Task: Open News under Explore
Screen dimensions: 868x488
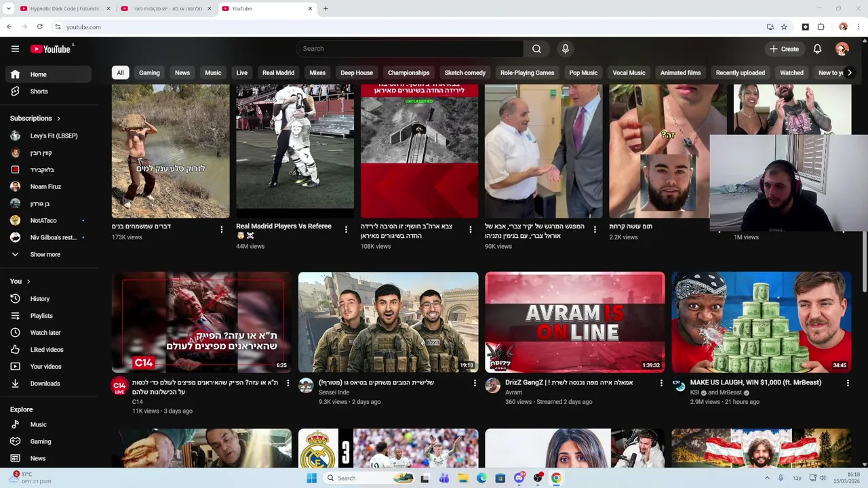Action: point(48,458)
